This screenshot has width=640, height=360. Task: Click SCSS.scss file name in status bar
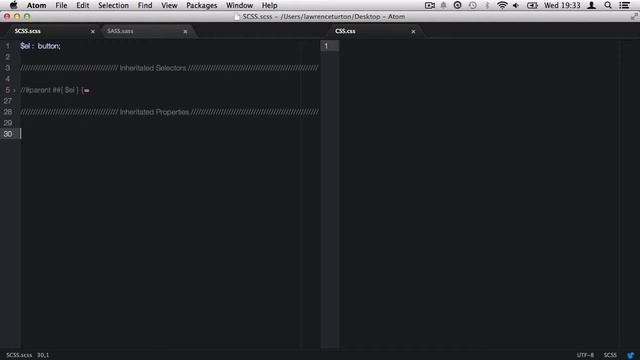click(19, 355)
